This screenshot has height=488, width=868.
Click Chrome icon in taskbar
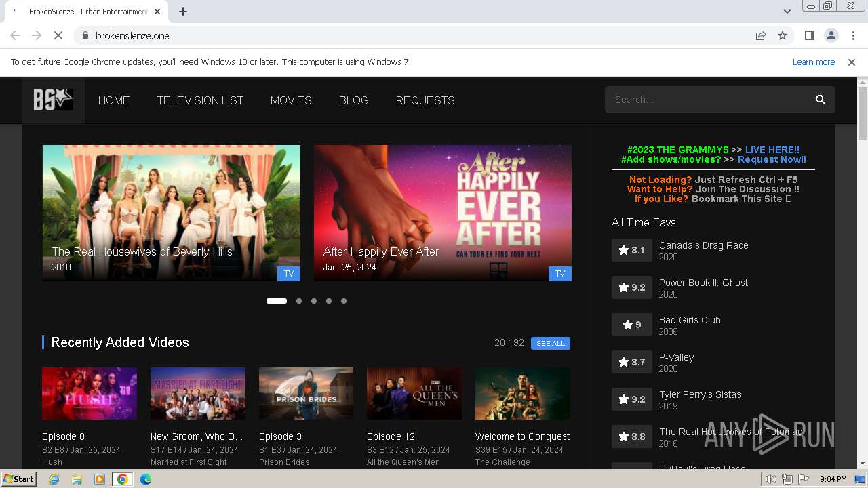(123, 479)
